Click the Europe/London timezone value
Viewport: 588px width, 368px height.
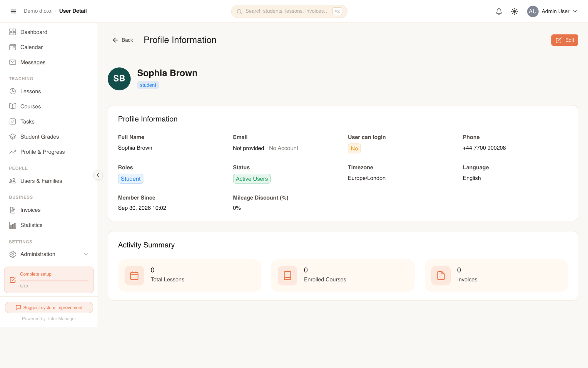point(367,178)
